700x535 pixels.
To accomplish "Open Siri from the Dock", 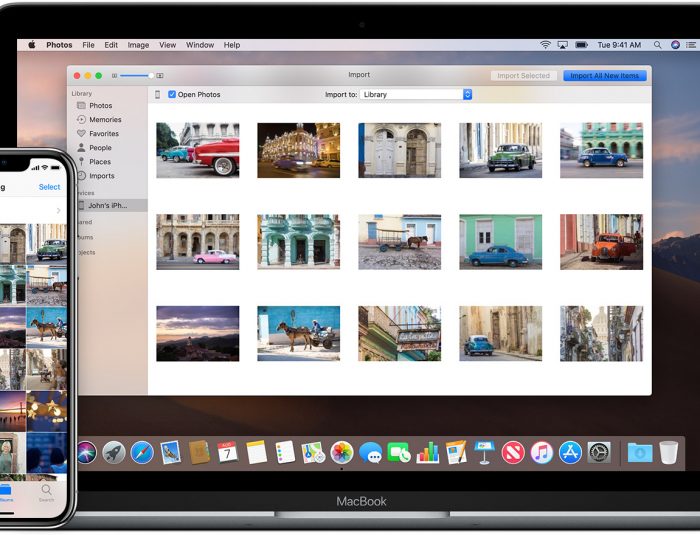I will click(x=86, y=452).
